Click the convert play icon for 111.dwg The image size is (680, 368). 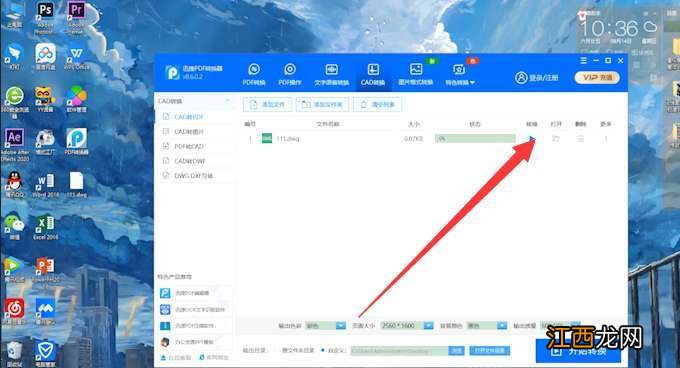532,139
